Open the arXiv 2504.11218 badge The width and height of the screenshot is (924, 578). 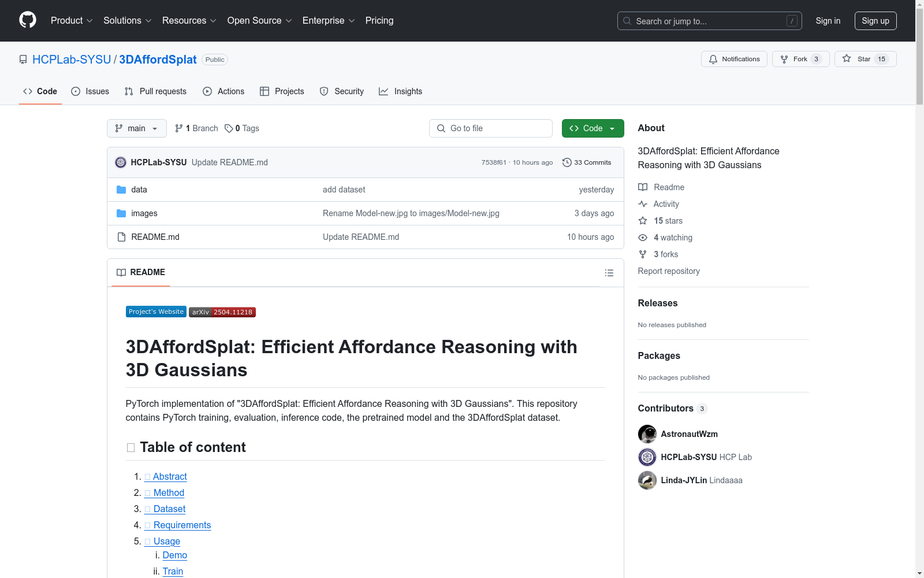222,312
